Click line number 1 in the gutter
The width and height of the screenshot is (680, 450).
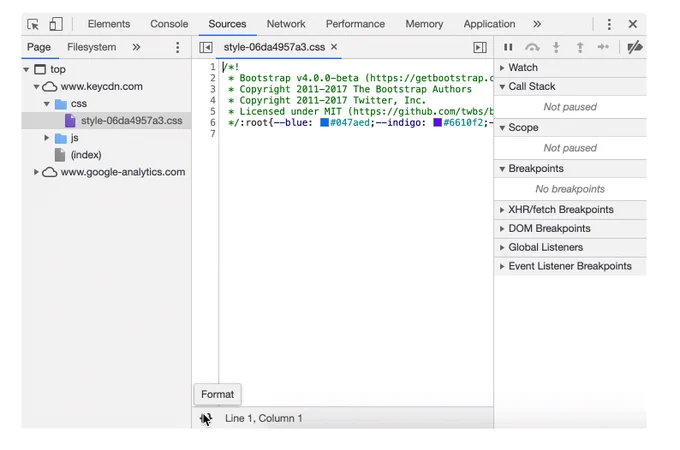[212, 67]
